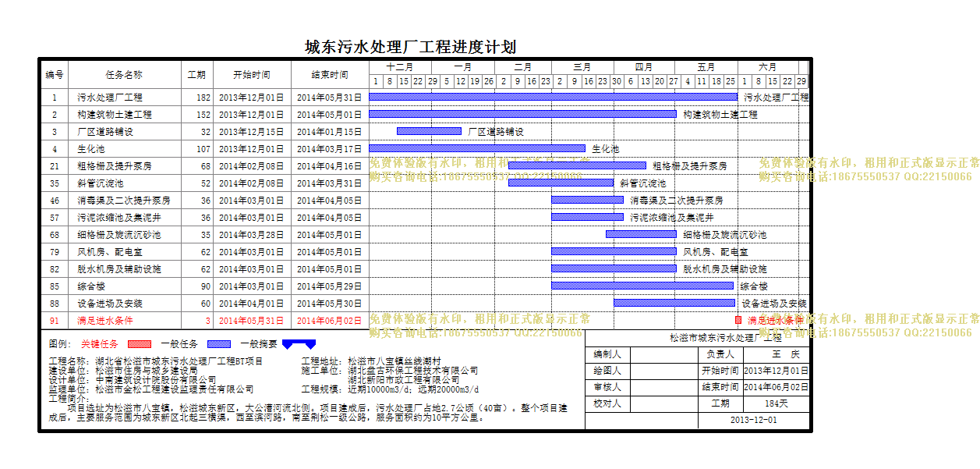Click the 五月 month header
This screenshot has width=980, height=469.
(x=706, y=67)
